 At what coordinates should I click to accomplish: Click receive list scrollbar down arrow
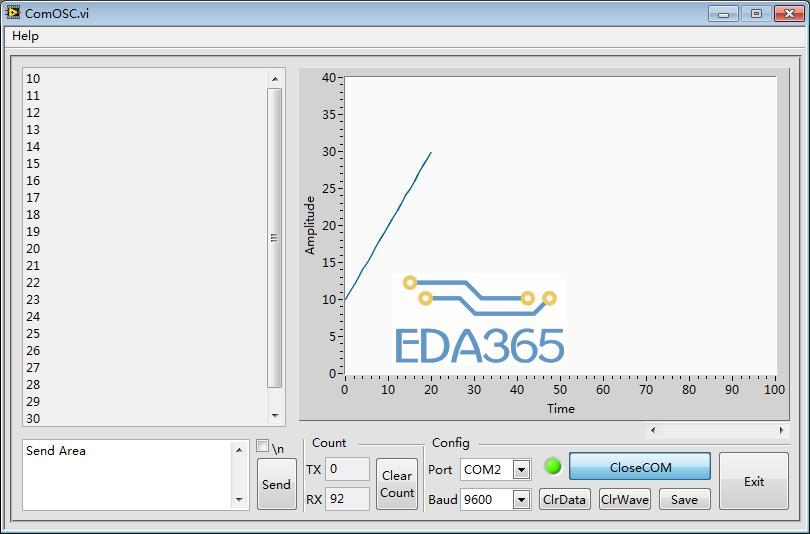(x=275, y=416)
